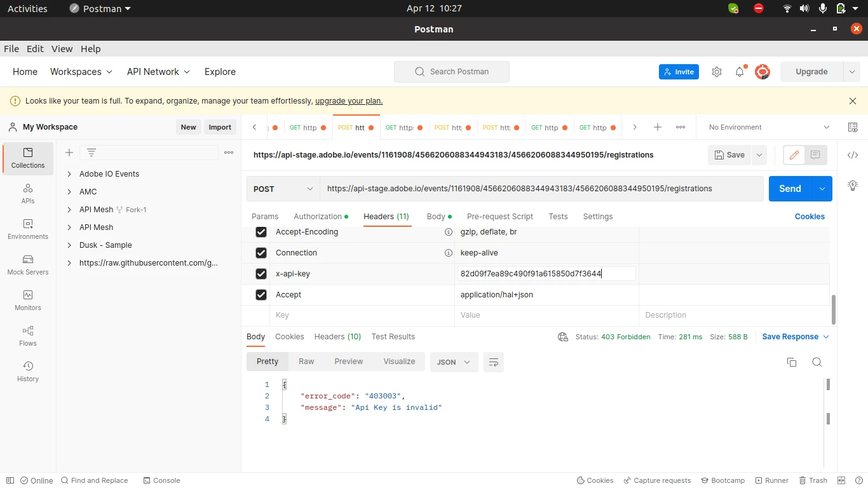Viewport: 868px width, 488px height.
Task: Open the Save options dropdown arrow
Action: [759, 155]
